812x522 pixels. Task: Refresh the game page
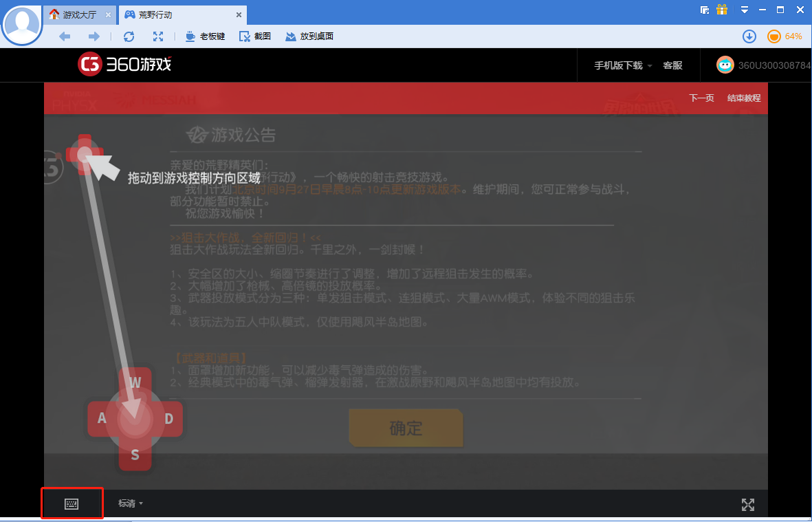tap(129, 36)
